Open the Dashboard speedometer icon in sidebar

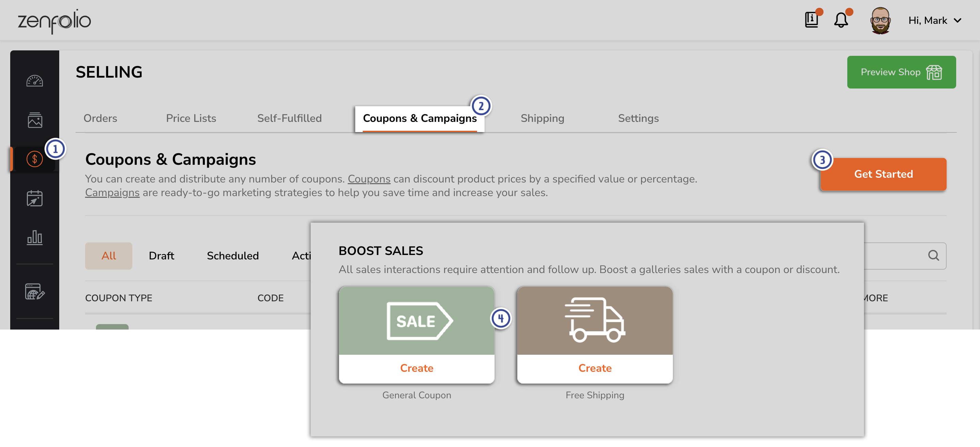(34, 81)
